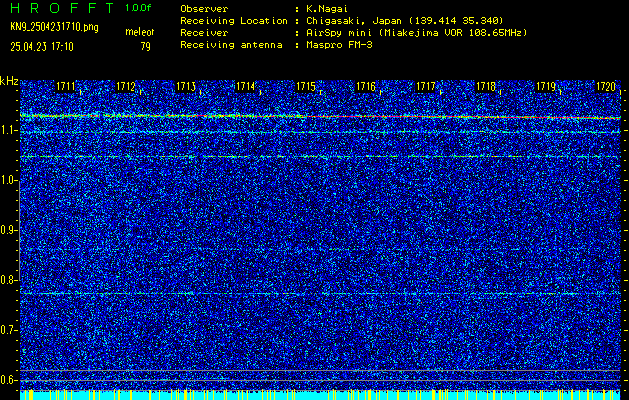Click the Receiver AirSpy mini text
The height and width of the screenshot is (400, 629).
(x=416, y=32)
